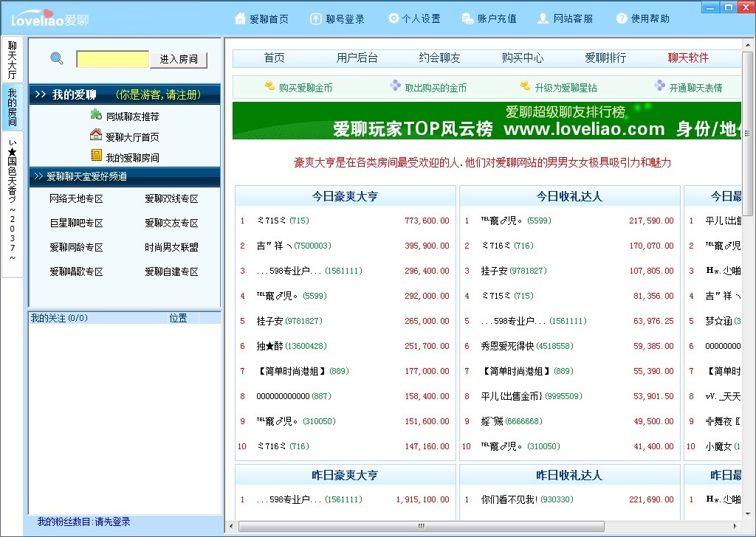Switch to the 聊天大厅 vertical tab

(x=12, y=60)
